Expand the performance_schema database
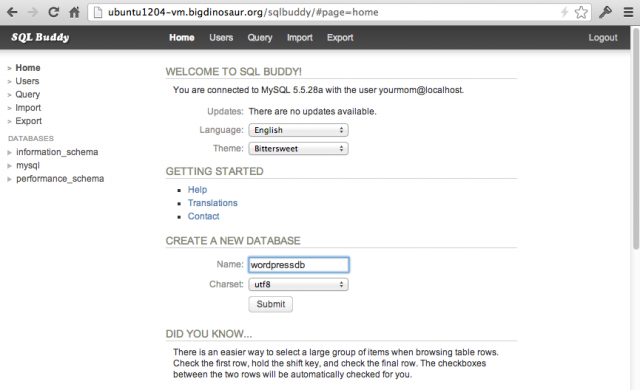The height and width of the screenshot is (390, 640). pos(9,179)
